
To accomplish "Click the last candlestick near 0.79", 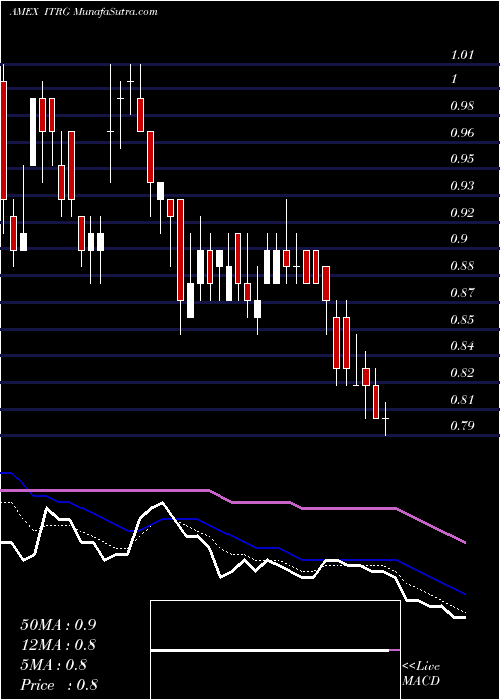I will (385, 419).
